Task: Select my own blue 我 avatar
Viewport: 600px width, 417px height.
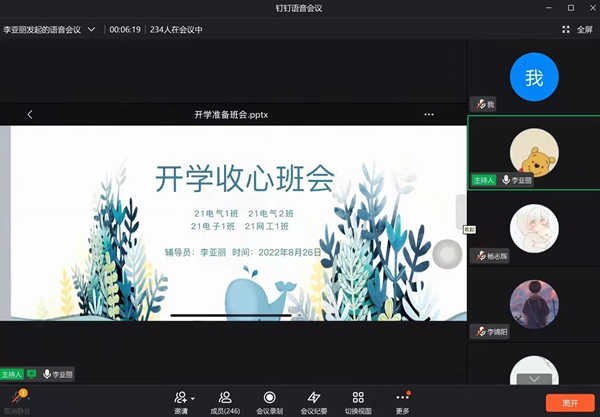Action: [x=534, y=77]
